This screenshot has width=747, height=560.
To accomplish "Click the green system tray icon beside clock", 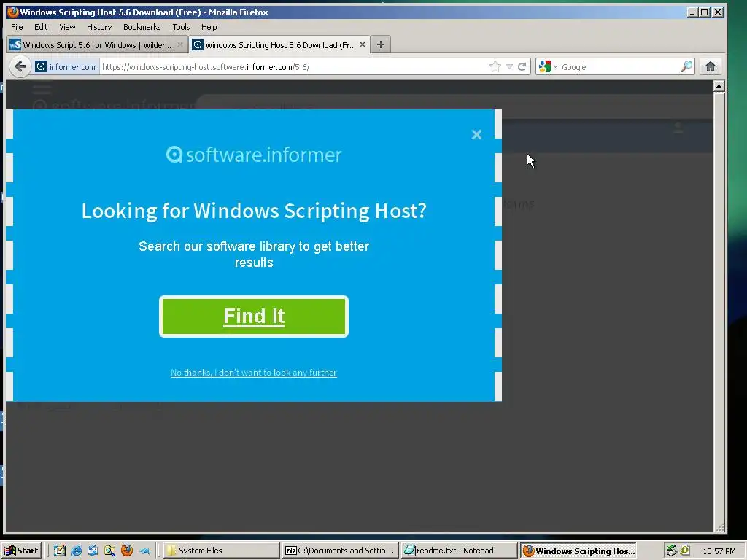I will click(x=685, y=551).
